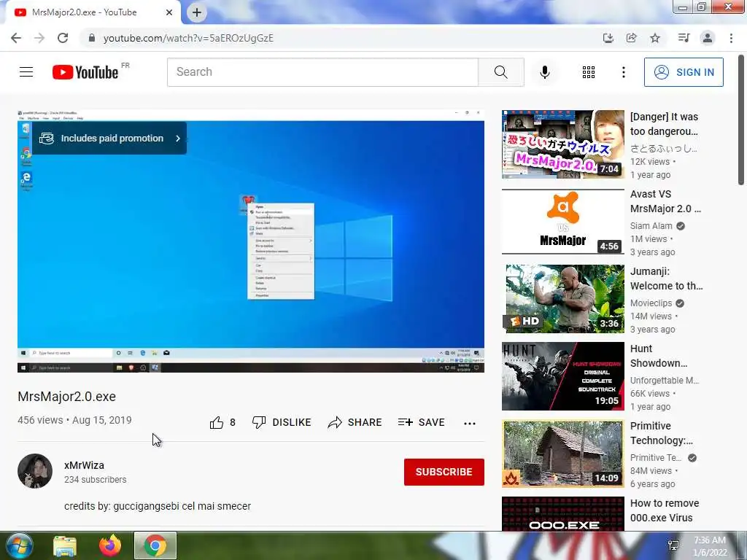The width and height of the screenshot is (747, 560).
Task: Open the Avast VS MrsMajor thumbnail
Action: click(562, 222)
